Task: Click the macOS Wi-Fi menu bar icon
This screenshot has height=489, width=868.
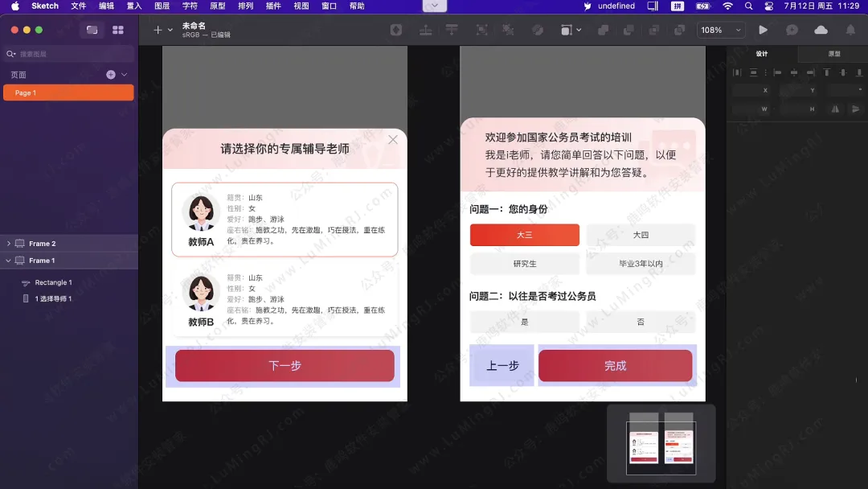Action: (x=727, y=6)
